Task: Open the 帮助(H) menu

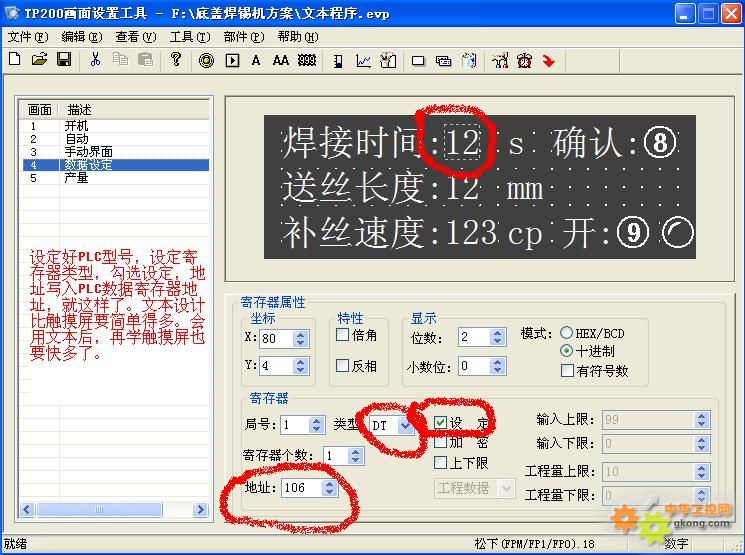Action: tap(298, 37)
